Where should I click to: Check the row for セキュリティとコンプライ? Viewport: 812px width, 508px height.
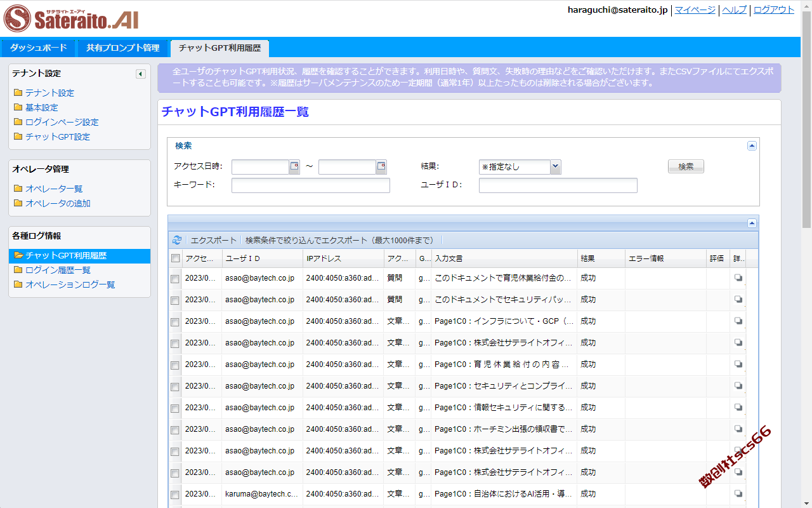[175, 387]
